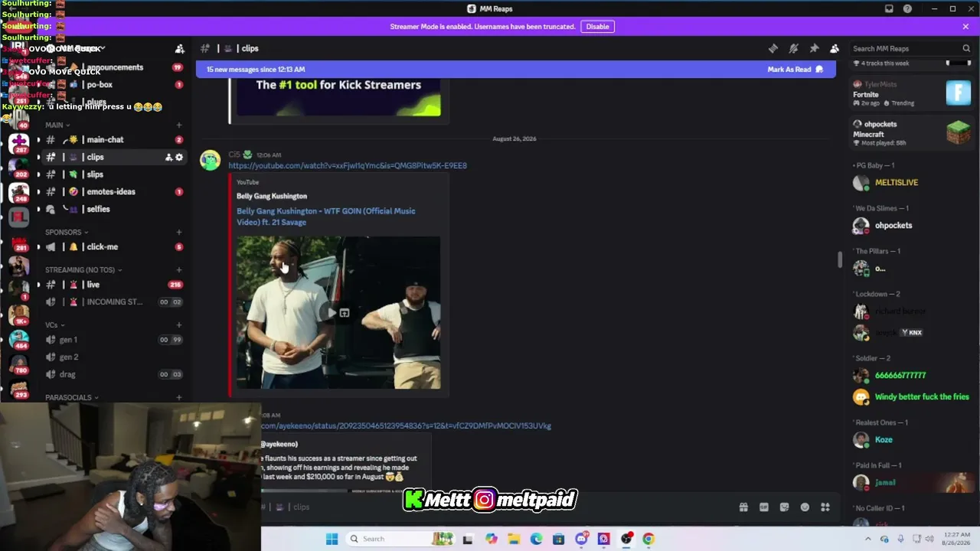This screenshot has height=551, width=980.
Task: Open the Discord inbox icon
Action: [889, 8]
